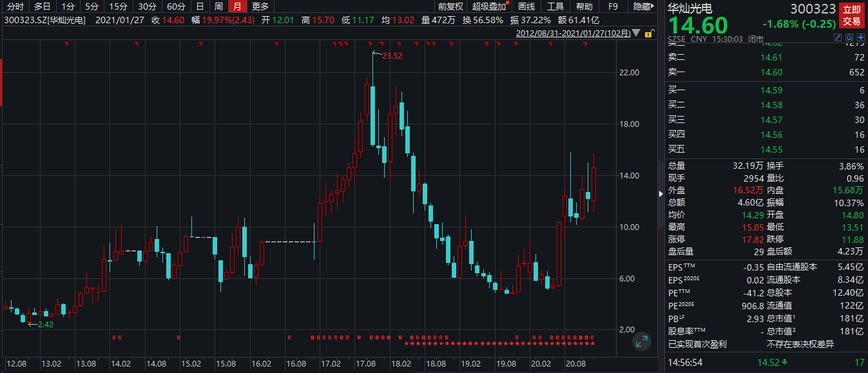This screenshot has height=373, width=868.
Task: Open the date range dropdown triangle
Action: coord(637,33)
